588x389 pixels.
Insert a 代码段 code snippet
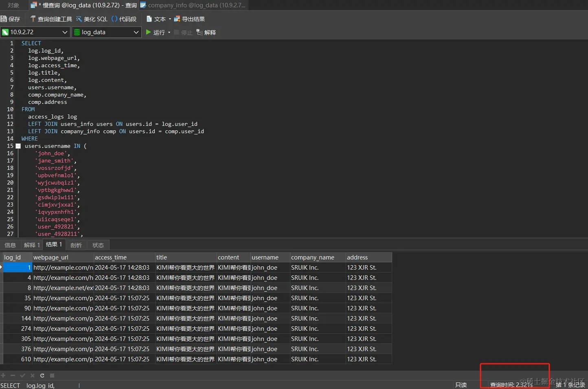[124, 19]
